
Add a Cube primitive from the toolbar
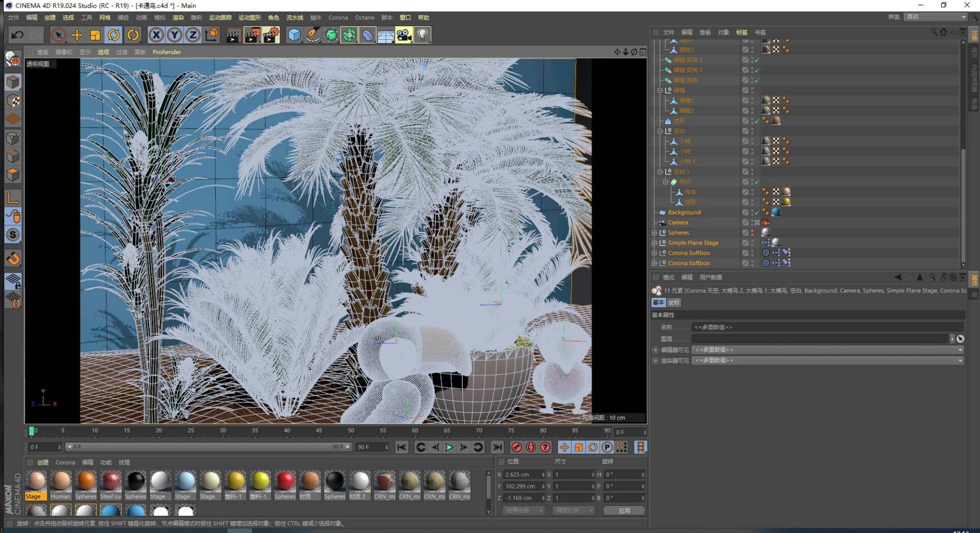[x=295, y=35]
